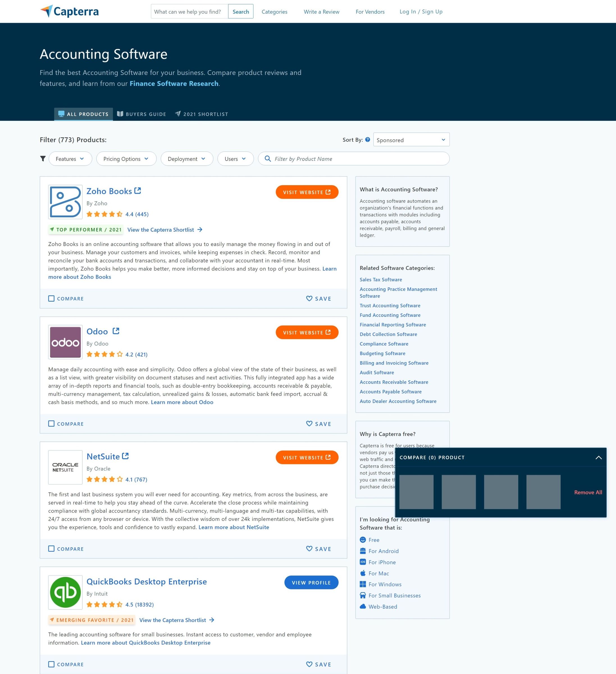Image resolution: width=616 pixels, height=674 pixels.
Task: Check the Compare box for NetSuite
Action: (51, 549)
